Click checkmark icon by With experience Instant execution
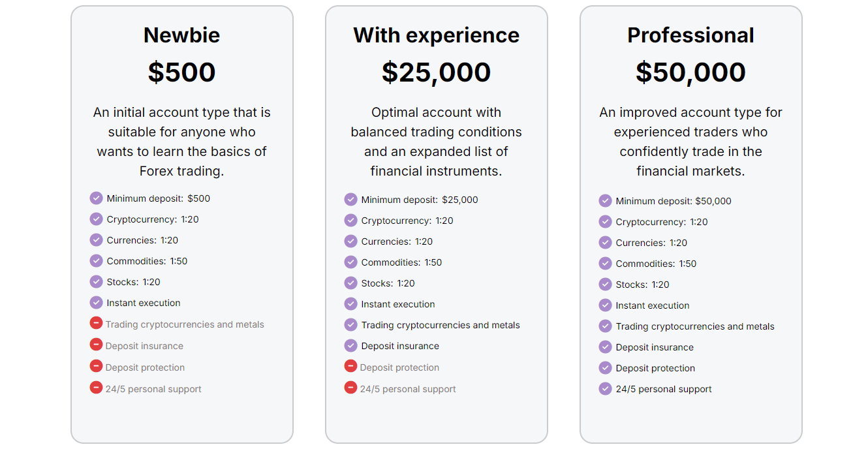The height and width of the screenshot is (449, 868). (350, 303)
